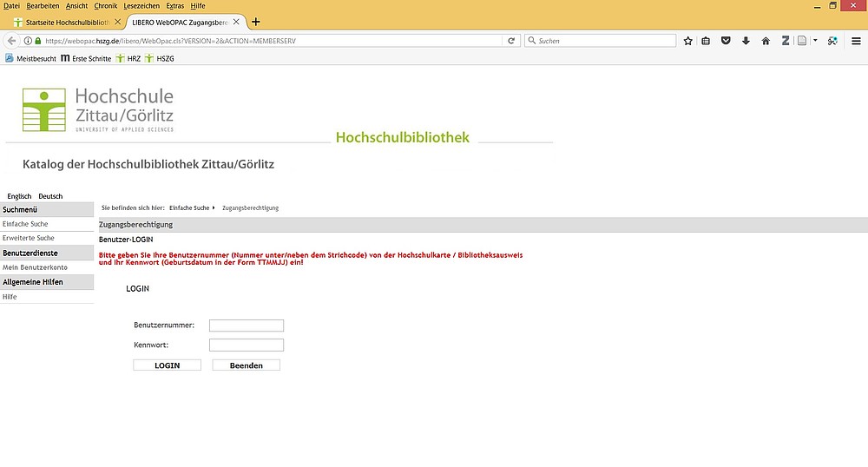Switch language to Englisch
The height and width of the screenshot is (467, 868).
19,196
